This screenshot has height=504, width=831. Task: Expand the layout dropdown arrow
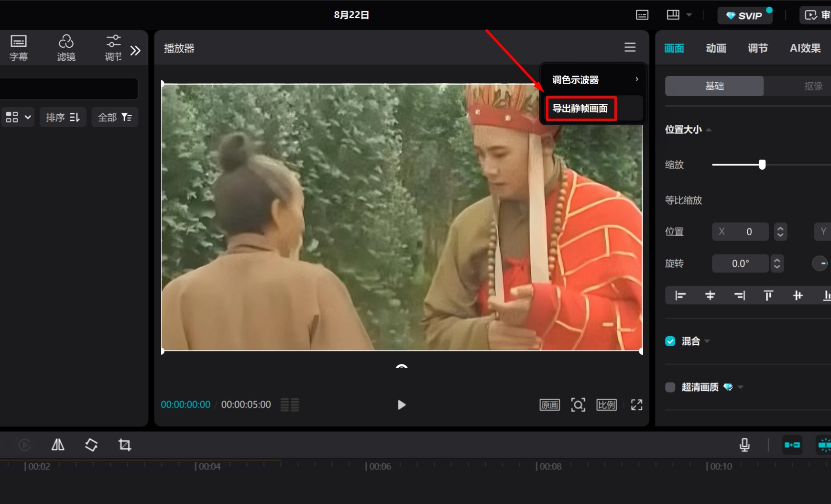coord(689,15)
